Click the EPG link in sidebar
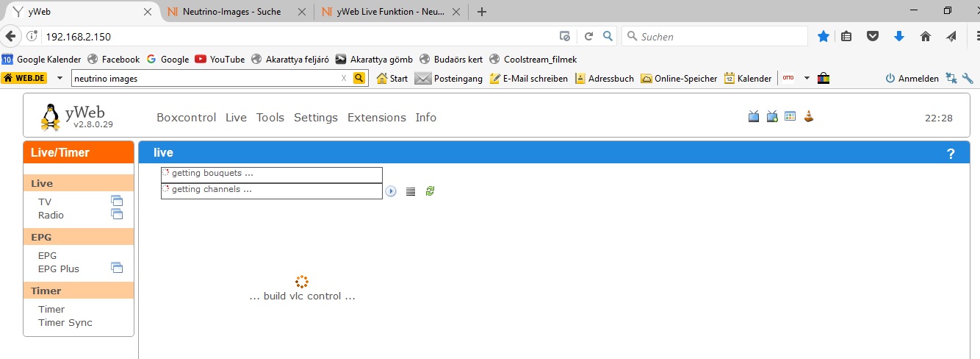The height and width of the screenshot is (359, 980). (47, 256)
